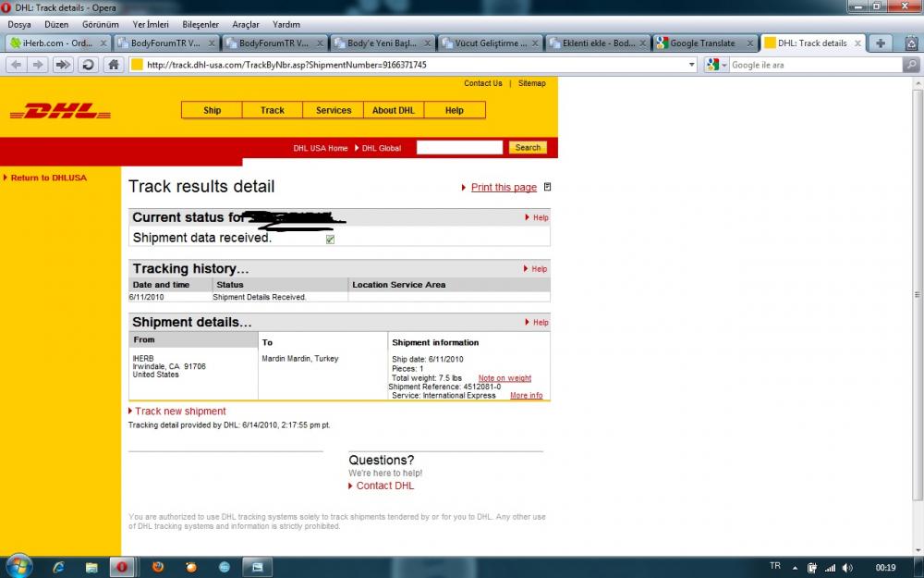Open the Yardım menu
924x578 pixels.
click(286, 25)
